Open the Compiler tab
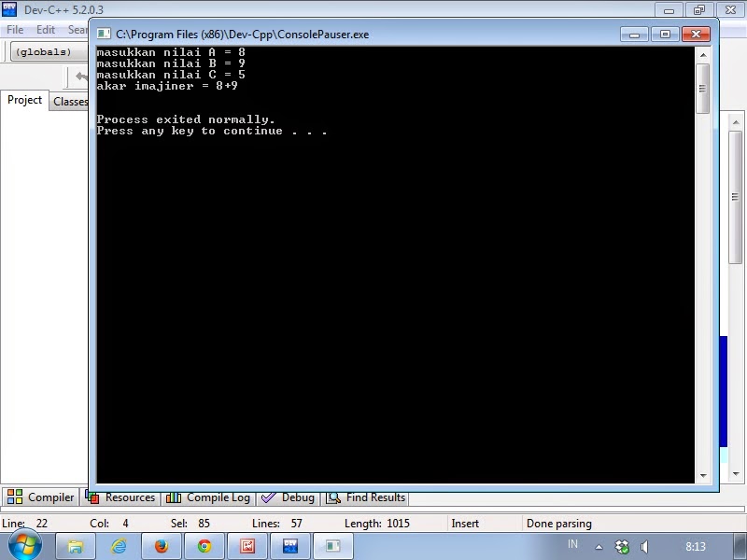Screen dimensions: 747x560 click(41, 497)
